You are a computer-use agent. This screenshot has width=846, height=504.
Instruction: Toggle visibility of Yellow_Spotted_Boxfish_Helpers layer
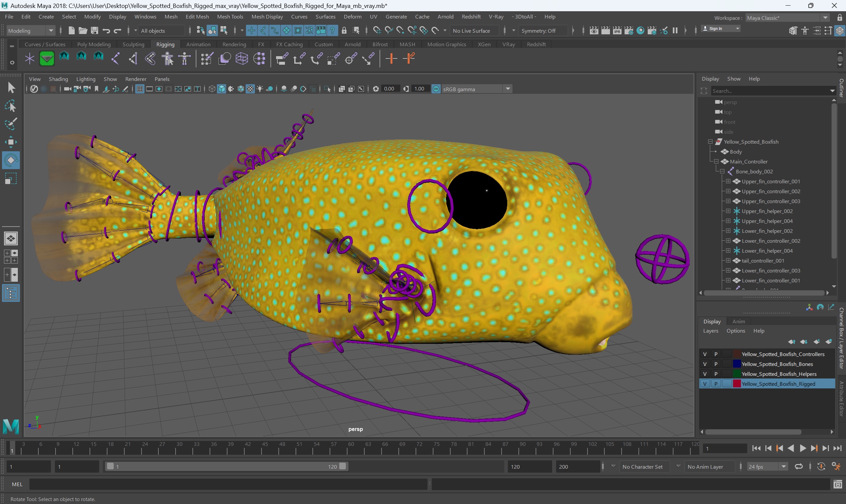click(x=705, y=374)
